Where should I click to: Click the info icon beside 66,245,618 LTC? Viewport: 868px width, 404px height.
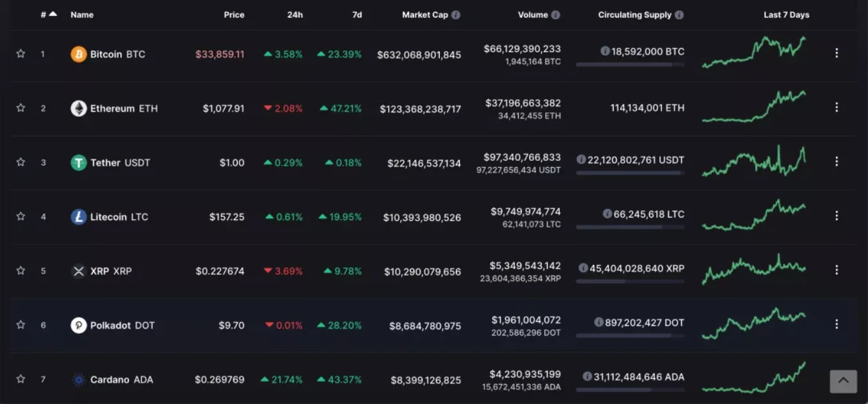607,214
